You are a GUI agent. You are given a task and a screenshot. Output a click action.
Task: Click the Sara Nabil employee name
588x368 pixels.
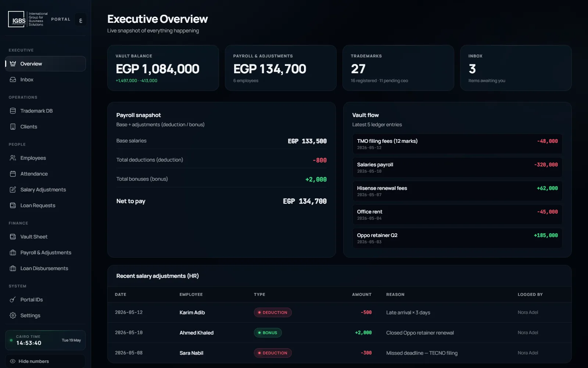tap(191, 353)
